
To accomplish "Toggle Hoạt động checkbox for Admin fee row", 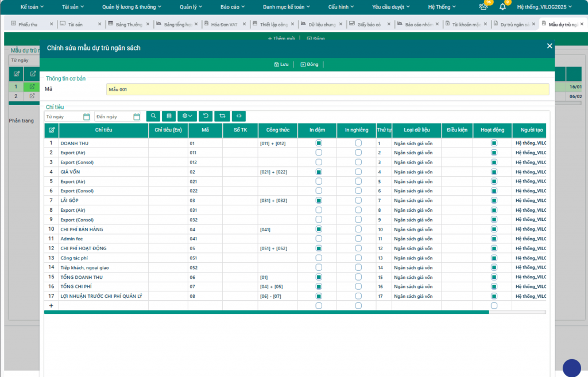I will tap(494, 239).
